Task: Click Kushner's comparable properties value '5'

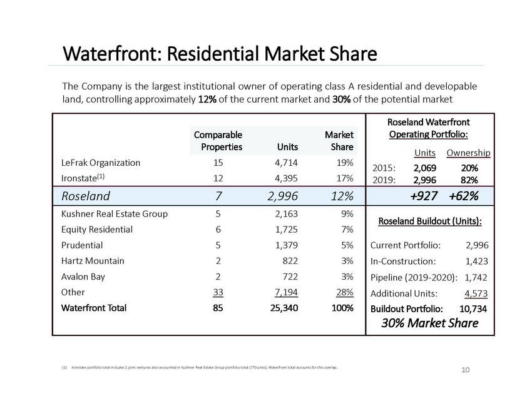Action: 218,214
